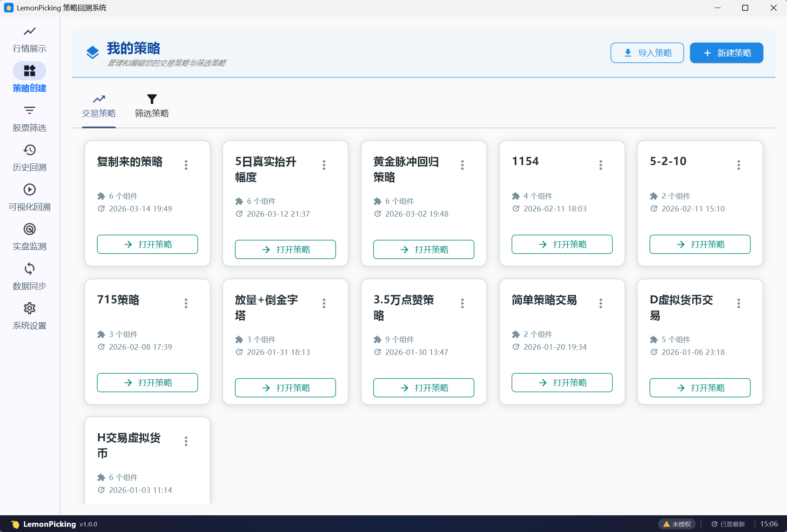This screenshot has width=787, height=532.
Task: Select the 股票筛选 sidebar icon
Action: click(x=29, y=118)
